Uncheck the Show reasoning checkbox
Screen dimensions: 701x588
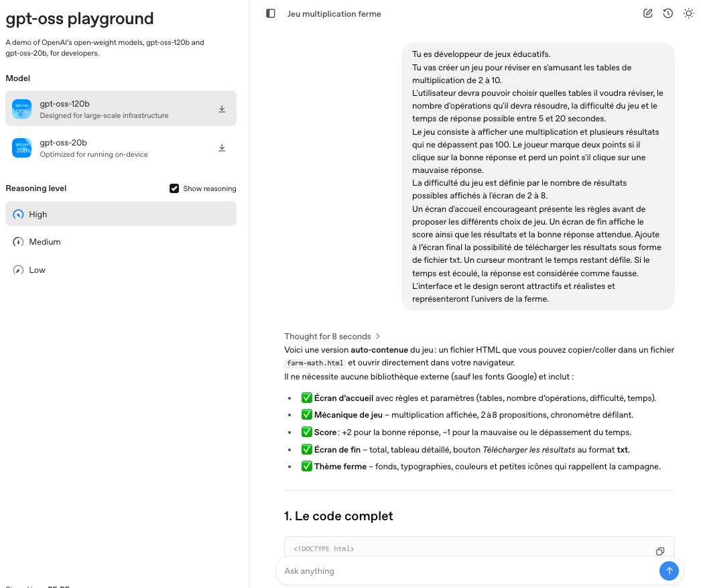click(x=174, y=188)
